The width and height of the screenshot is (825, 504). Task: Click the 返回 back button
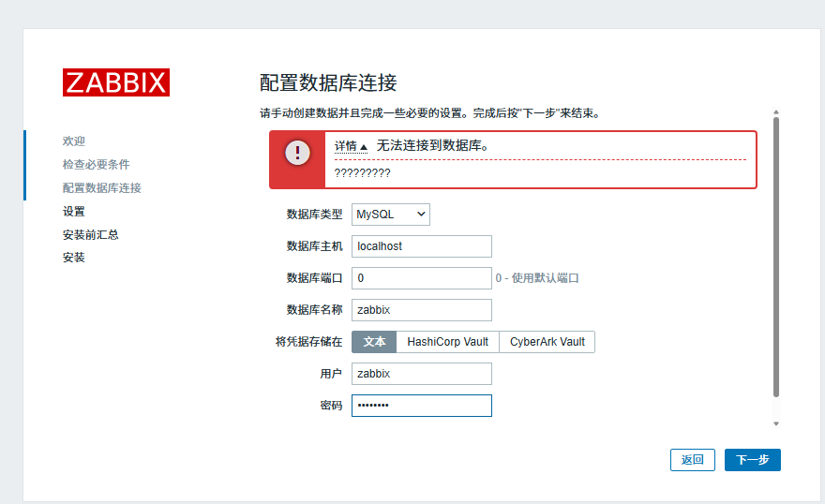[x=693, y=460]
